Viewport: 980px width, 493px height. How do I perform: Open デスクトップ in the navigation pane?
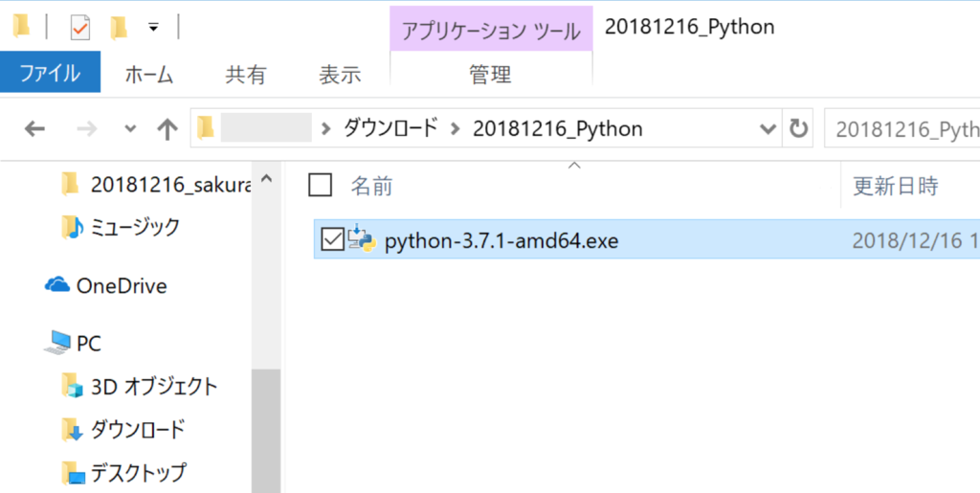tap(138, 473)
